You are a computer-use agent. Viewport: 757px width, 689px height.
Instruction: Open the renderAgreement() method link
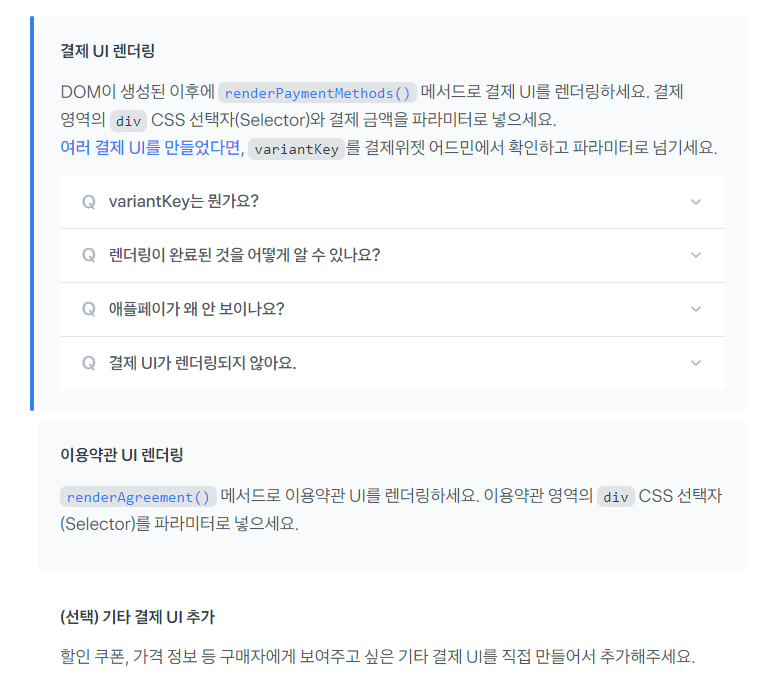[x=138, y=497]
